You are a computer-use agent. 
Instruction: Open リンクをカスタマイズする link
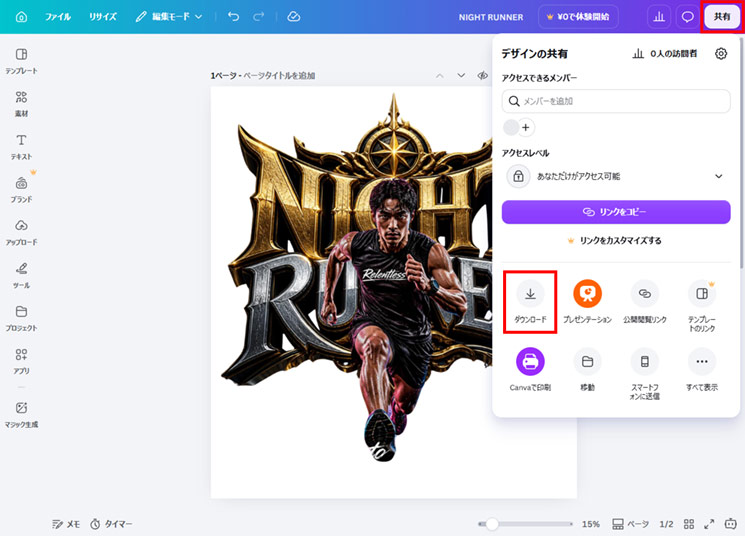(614, 240)
